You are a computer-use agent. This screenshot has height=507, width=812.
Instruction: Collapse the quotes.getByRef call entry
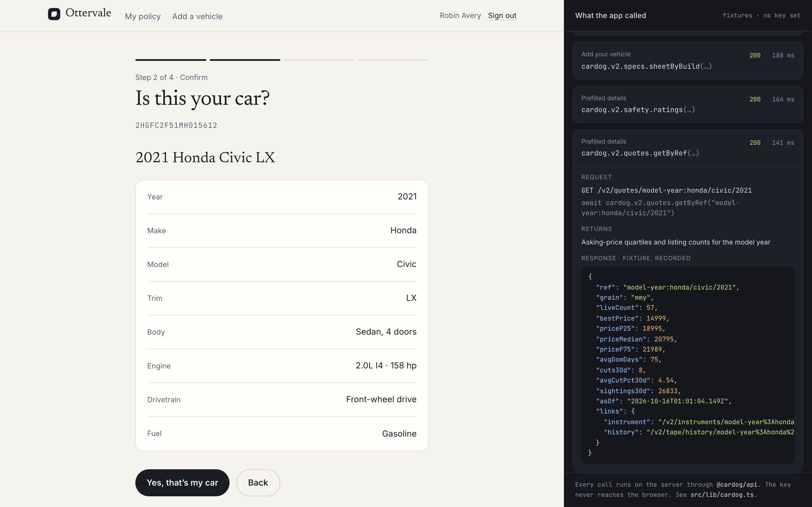point(687,148)
